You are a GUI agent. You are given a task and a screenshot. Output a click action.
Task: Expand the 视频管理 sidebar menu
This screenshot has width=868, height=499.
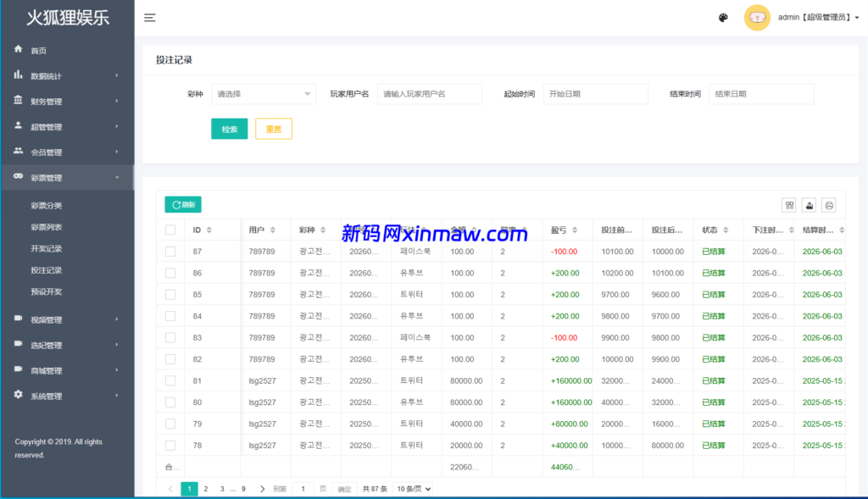point(68,319)
